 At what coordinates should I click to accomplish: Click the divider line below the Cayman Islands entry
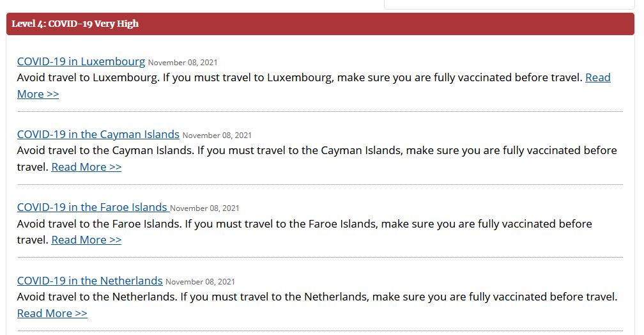[x=319, y=184]
